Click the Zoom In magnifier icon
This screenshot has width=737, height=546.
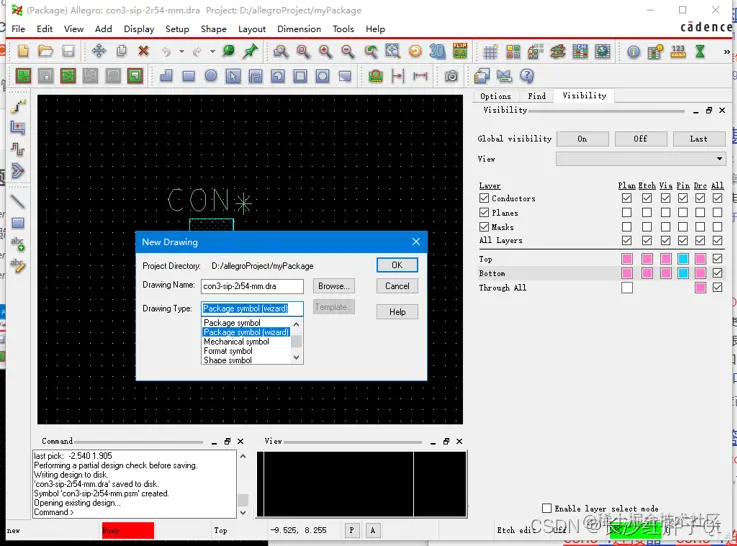click(325, 51)
